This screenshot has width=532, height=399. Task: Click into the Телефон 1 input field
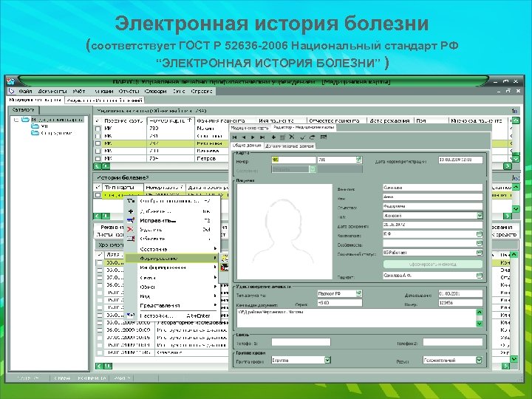301,342
